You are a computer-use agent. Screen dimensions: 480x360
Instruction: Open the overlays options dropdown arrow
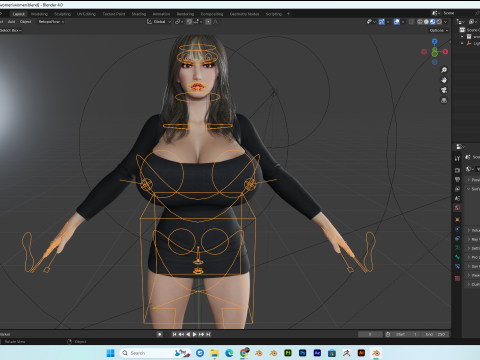[403, 22]
